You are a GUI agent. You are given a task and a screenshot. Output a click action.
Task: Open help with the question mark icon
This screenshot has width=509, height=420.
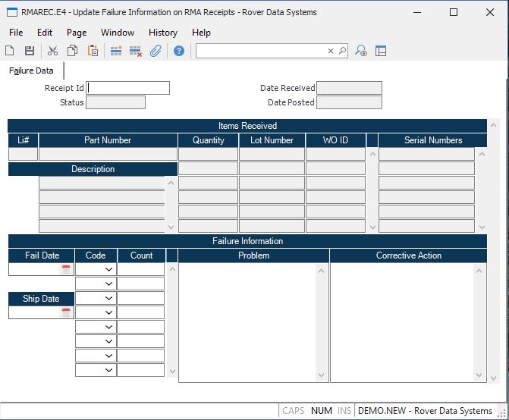point(179,51)
